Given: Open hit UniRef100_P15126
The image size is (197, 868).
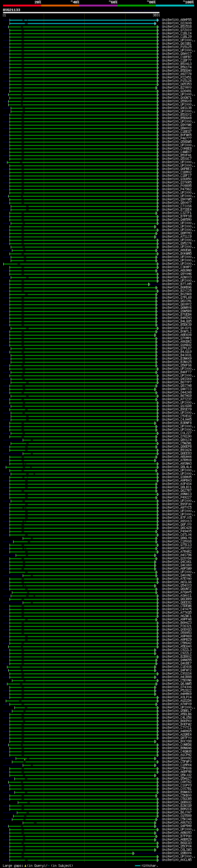Looking at the screenshot, I should point(177,81).
